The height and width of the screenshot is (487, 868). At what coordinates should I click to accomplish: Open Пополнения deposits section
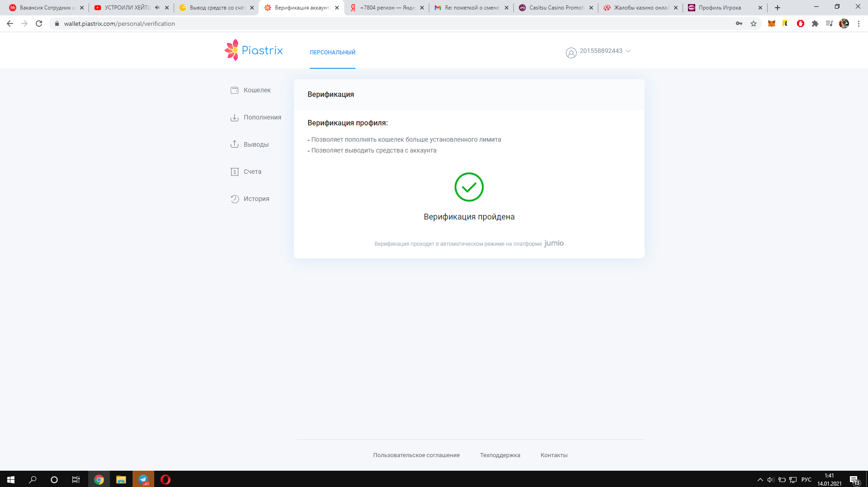pos(256,117)
